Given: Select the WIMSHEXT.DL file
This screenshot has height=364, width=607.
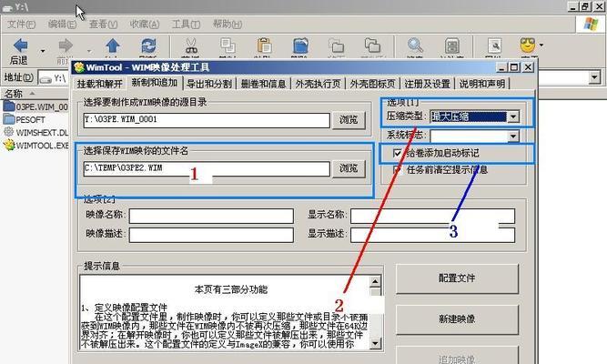Looking at the screenshot, I should (36, 133).
